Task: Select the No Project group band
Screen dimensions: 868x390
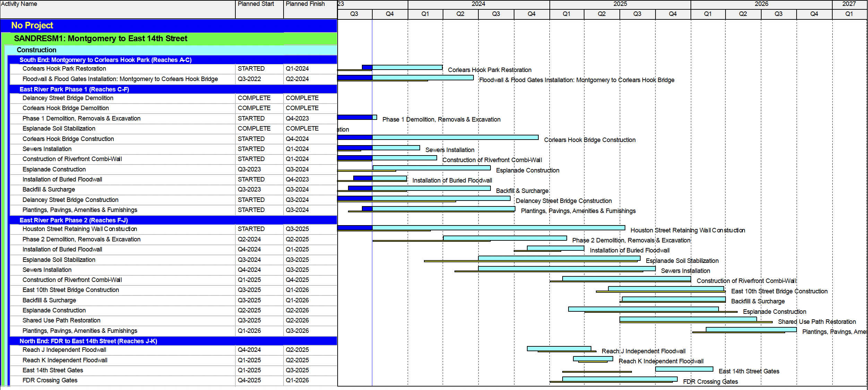Action: tap(168, 26)
